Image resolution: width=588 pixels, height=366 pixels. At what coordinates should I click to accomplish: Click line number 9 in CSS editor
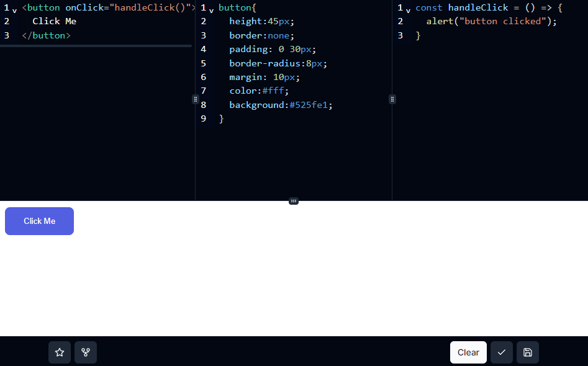point(203,118)
